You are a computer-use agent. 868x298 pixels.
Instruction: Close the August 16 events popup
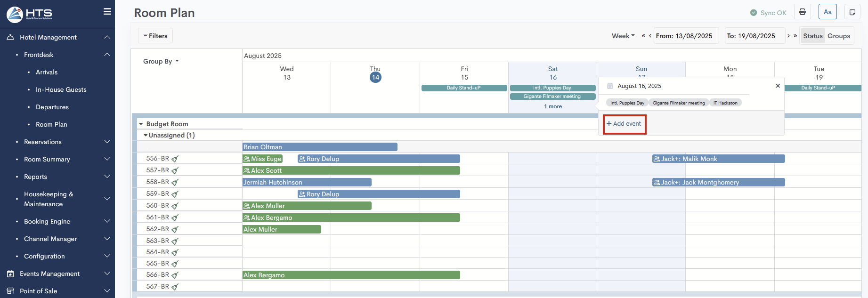(778, 86)
